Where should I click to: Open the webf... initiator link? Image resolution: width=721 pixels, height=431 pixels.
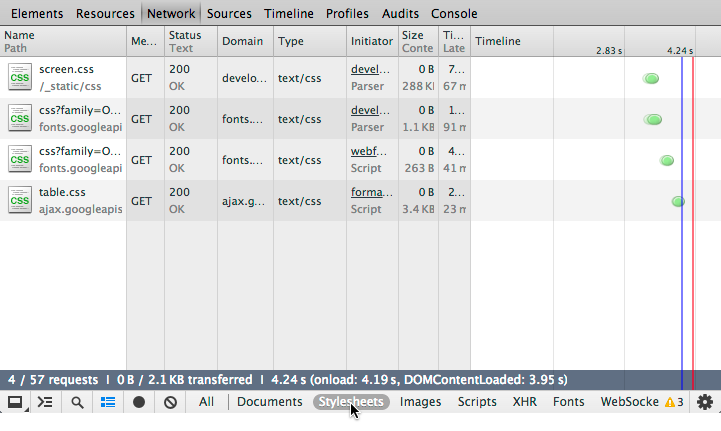click(x=369, y=151)
